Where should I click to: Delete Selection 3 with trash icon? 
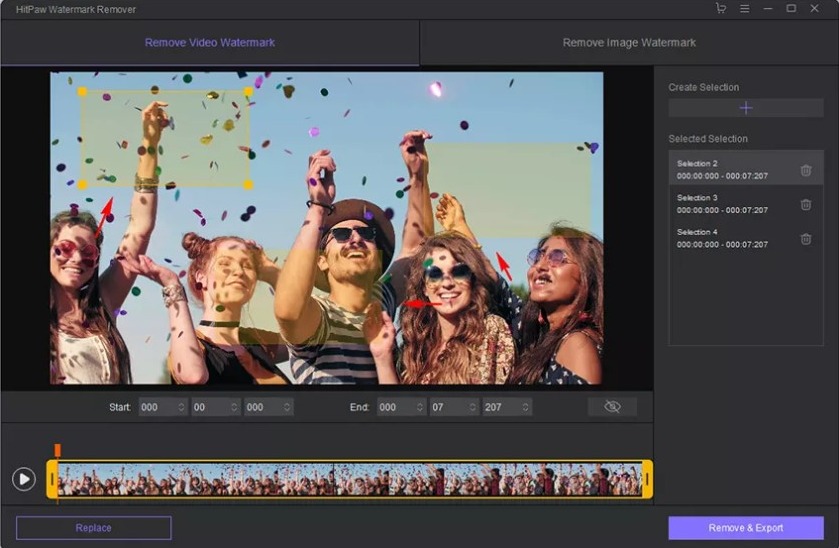click(x=806, y=204)
